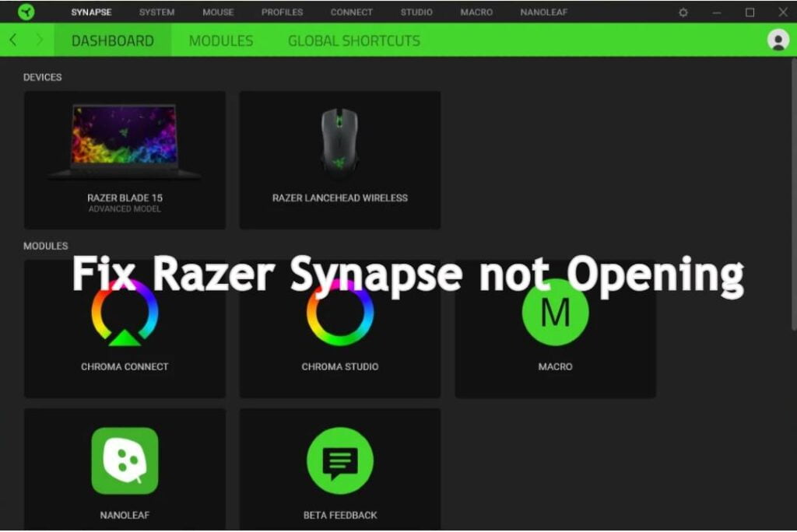Image resolution: width=797 pixels, height=532 pixels.
Task: Select the Macro module icon
Action: click(555, 313)
